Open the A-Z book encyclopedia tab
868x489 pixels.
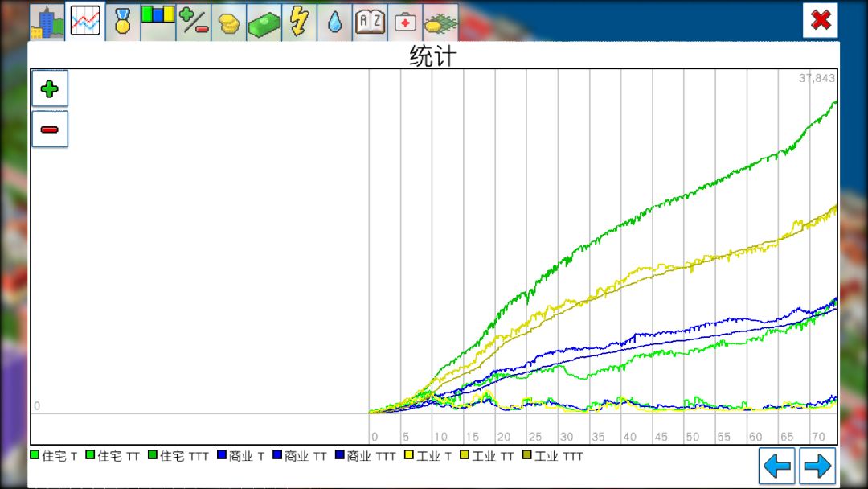click(x=370, y=23)
